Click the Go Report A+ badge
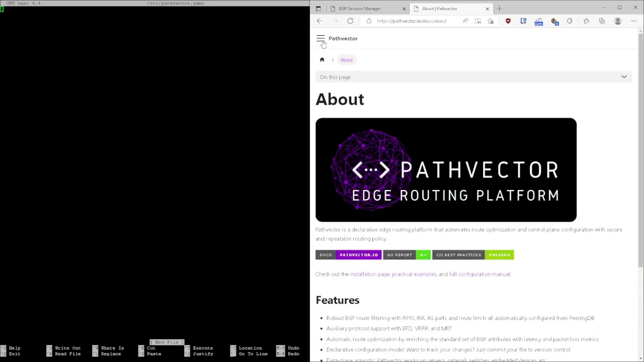 (x=407, y=255)
